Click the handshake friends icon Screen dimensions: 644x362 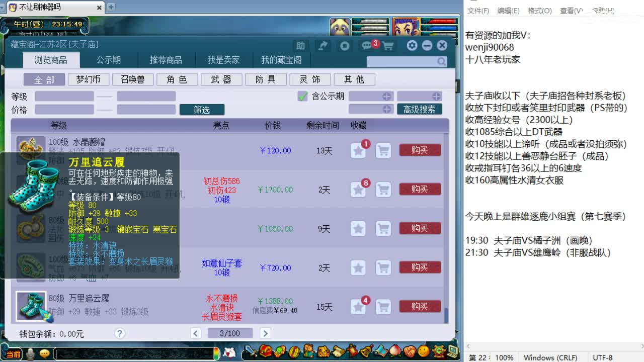(410, 350)
